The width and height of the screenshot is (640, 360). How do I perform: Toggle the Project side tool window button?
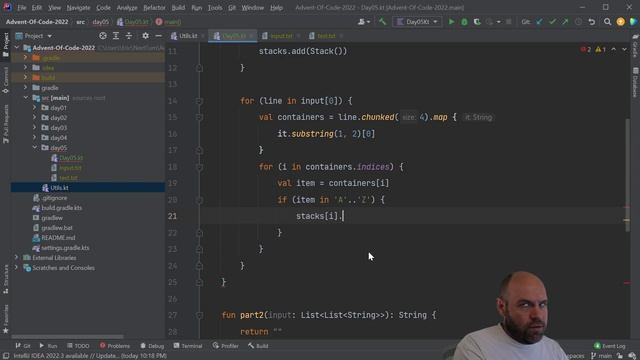click(x=6, y=45)
